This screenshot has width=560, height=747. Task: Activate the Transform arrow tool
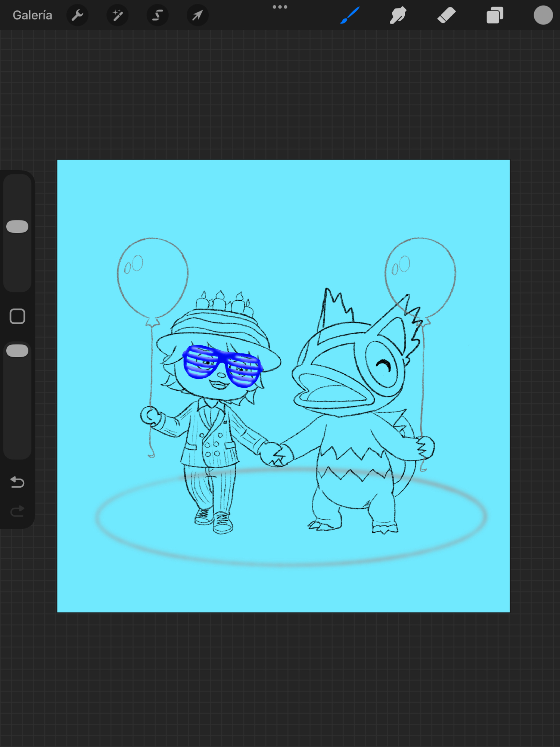coord(197,15)
